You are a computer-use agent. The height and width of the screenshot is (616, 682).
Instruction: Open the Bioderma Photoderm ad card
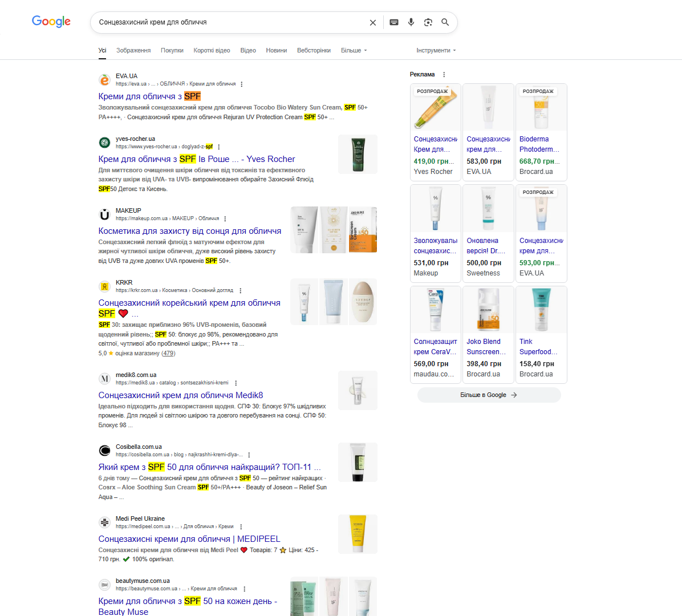tap(541, 132)
